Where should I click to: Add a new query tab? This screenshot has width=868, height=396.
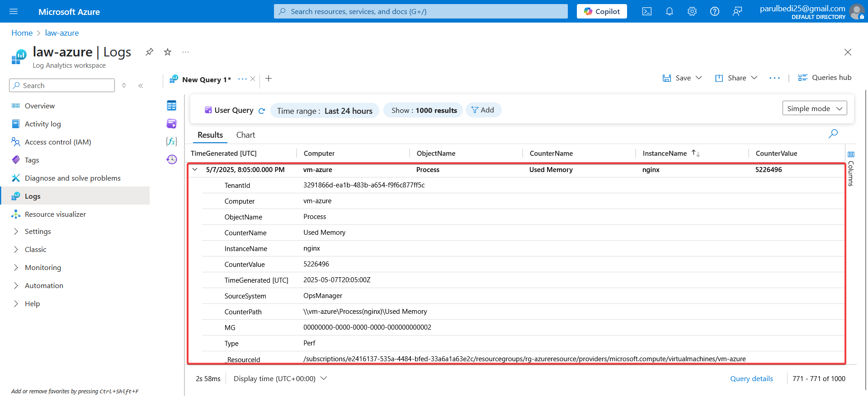pos(269,79)
